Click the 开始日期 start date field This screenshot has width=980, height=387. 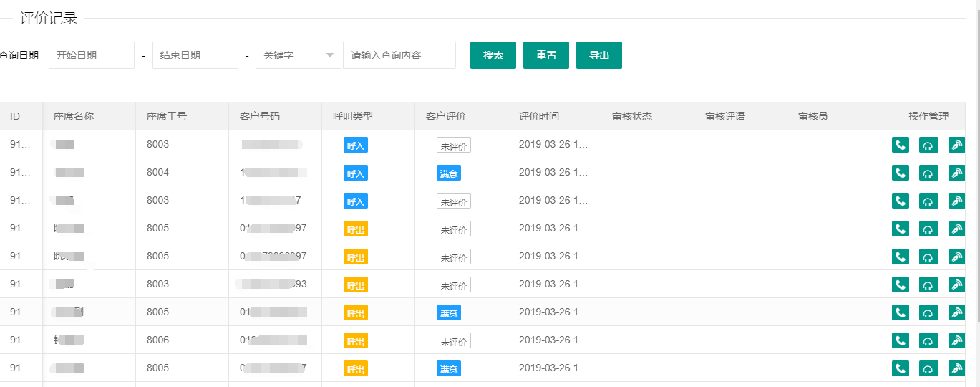tap(92, 55)
